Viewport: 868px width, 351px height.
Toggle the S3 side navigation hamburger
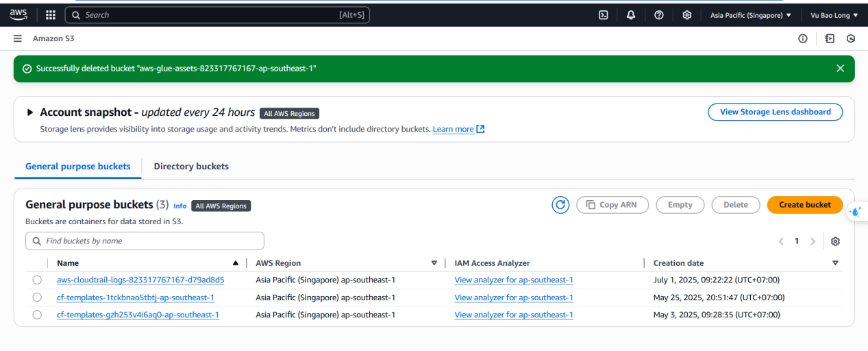click(x=18, y=38)
